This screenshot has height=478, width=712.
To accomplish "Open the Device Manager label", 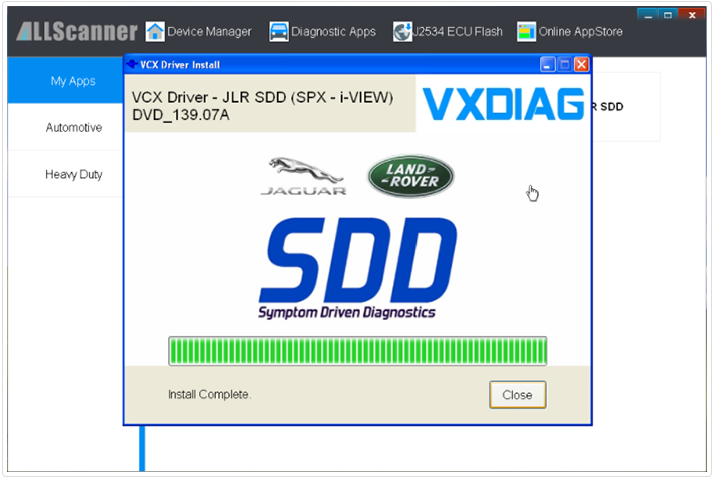I will [209, 32].
